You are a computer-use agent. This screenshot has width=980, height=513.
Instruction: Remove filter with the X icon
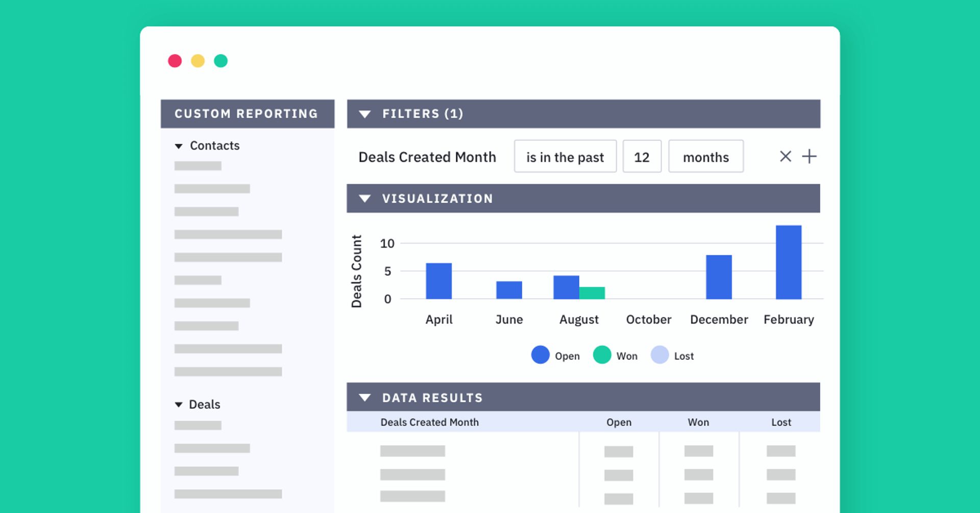click(786, 156)
